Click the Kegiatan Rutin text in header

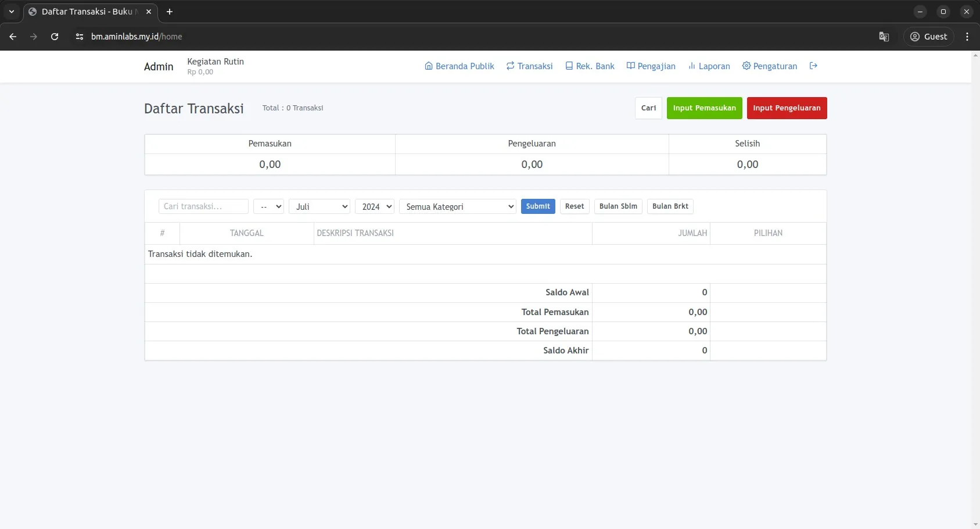216,62
